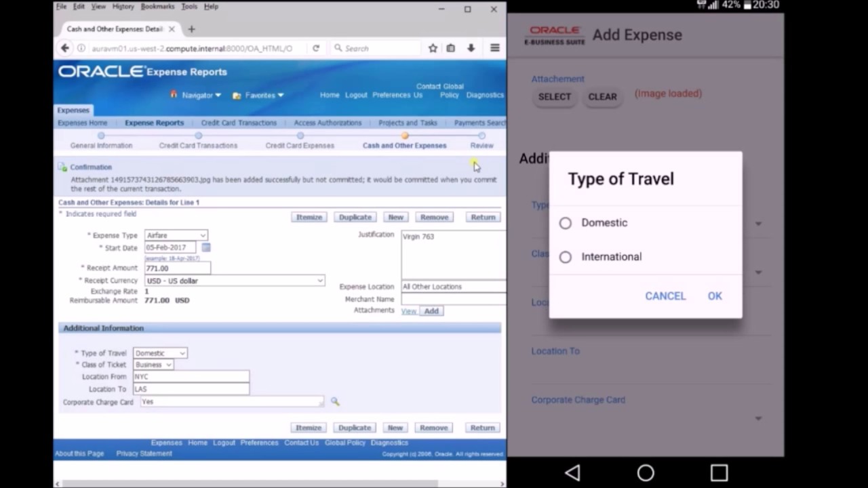868x488 pixels.
Task: Open Expense Type dropdown
Action: 176,235
